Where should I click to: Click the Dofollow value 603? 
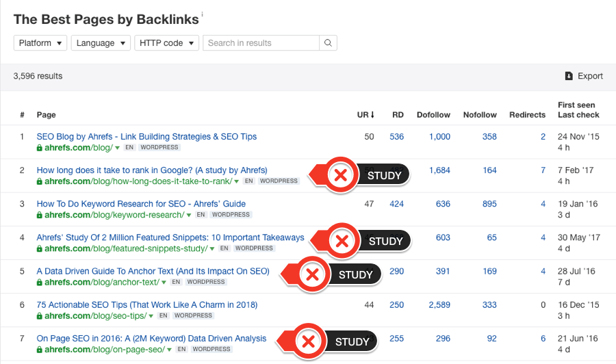click(443, 237)
